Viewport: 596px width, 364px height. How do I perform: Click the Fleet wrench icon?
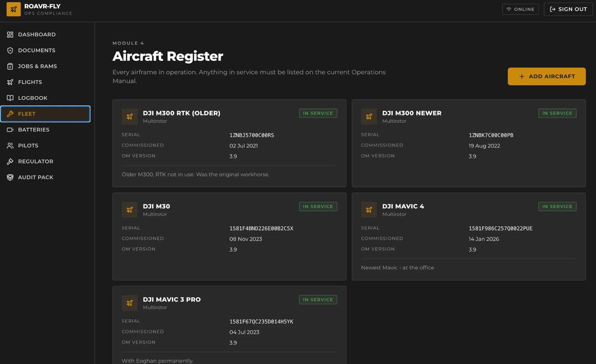10,114
